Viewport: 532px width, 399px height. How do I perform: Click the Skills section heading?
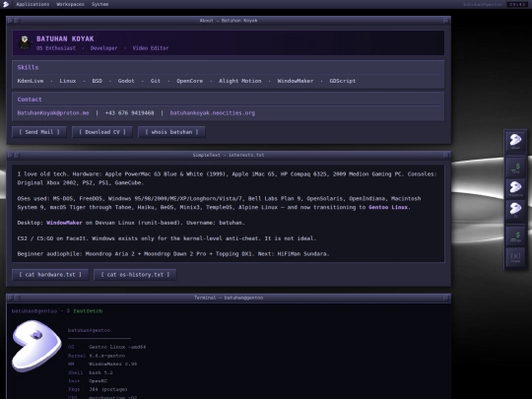click(x=28, y=67)
